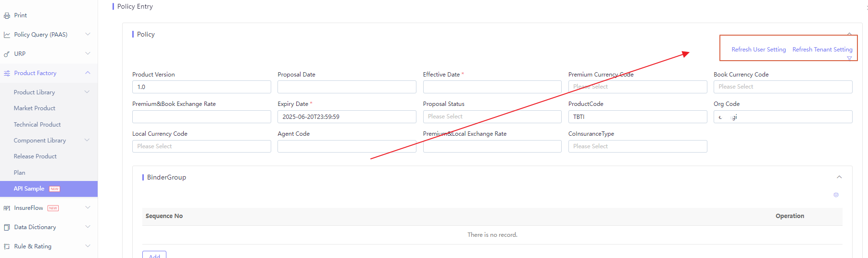Open the Local Currency Code dropdown

[201, 146]
